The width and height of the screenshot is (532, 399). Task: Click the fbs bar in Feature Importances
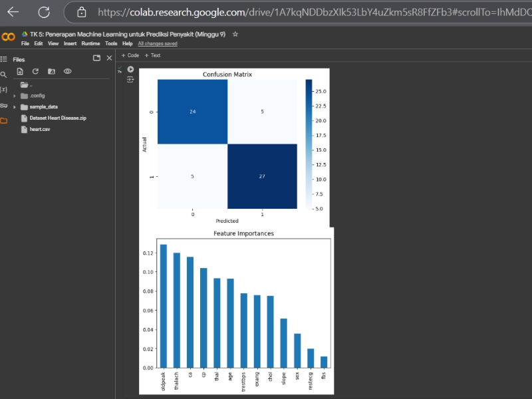pyautogui.click(x=324, y=362)
